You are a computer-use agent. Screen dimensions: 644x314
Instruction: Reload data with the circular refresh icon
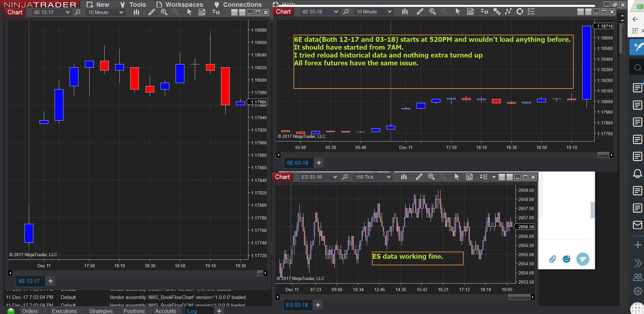coord(519,12)
